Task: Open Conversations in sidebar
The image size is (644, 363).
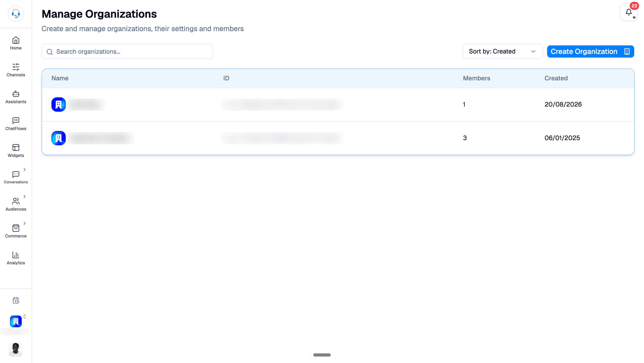Action: (x=16, y=177)
